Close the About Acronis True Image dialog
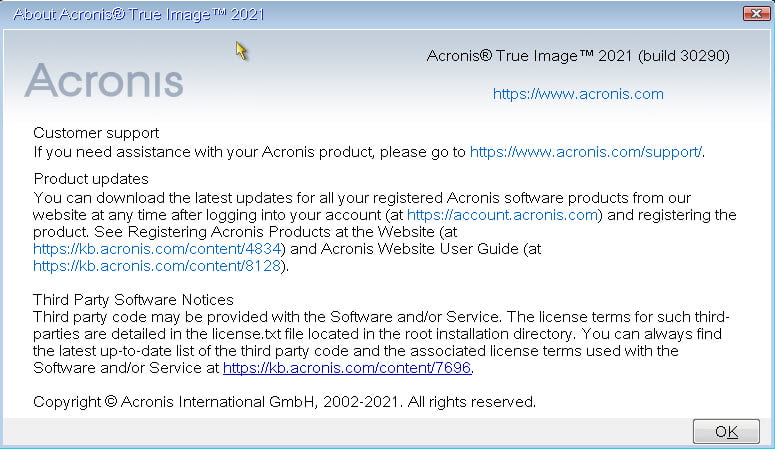 pyautogui.click(x=756, y=13)
